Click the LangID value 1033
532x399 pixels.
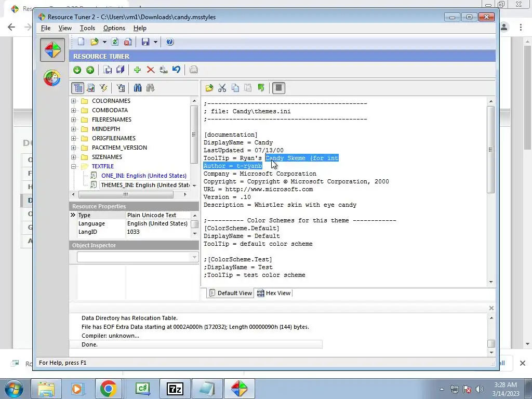coord(134,232)
